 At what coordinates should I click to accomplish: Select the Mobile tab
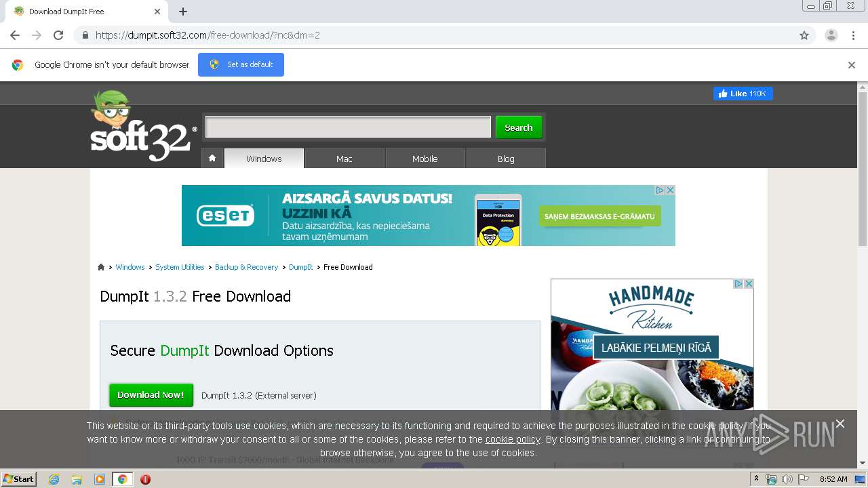click(x=425, y=159)
